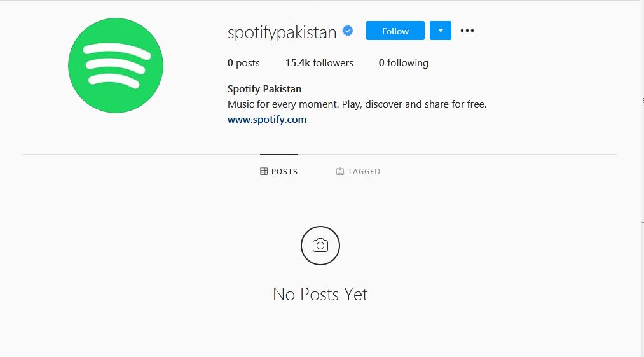Click the Spotify Pakistan display name
644x357 pixels.
(x=264, y=89)
